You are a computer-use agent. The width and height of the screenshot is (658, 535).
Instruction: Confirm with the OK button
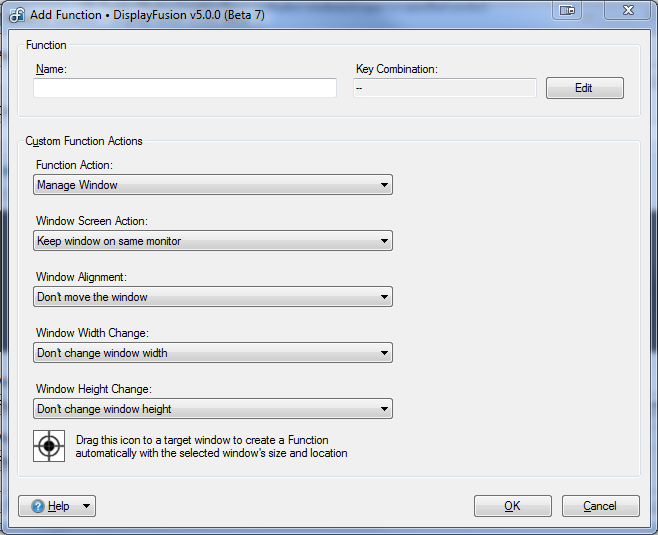512,506
